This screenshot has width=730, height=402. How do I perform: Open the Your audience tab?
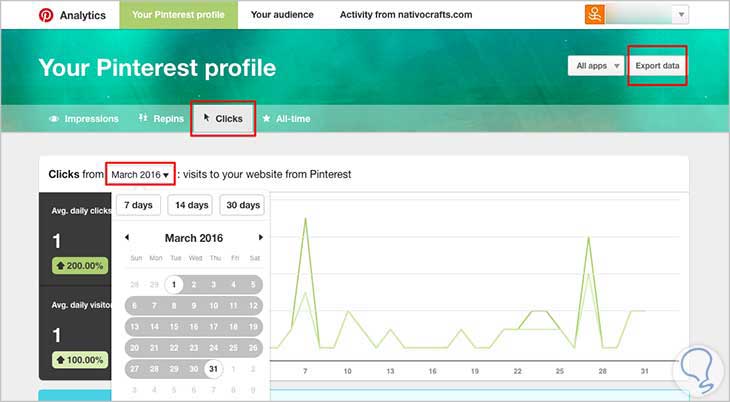coord(282,14)
